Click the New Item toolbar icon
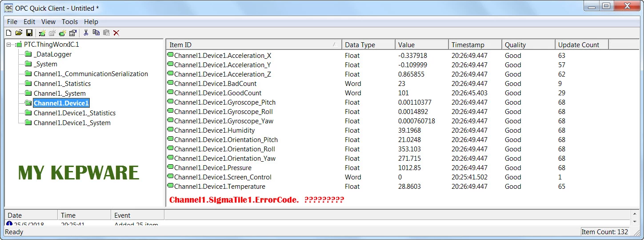The width and height of the screenshot is (644, 240). pyautogui.click(x=63, y=33)
